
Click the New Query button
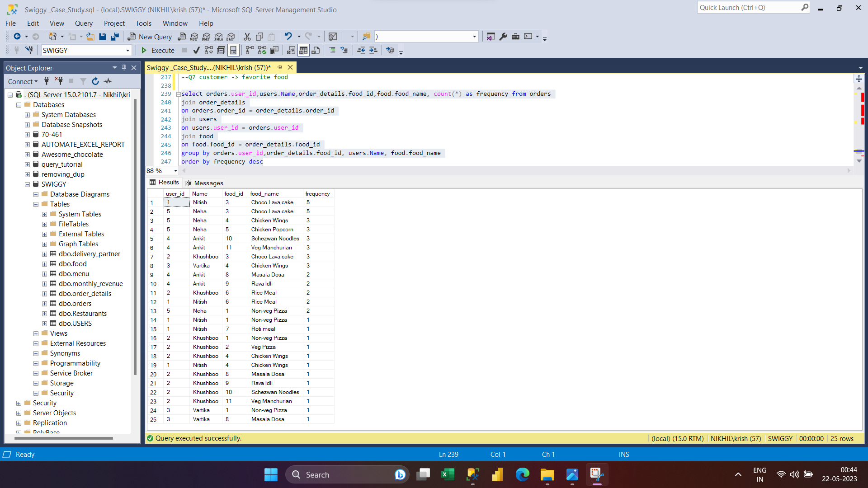(x=150, y=37)
